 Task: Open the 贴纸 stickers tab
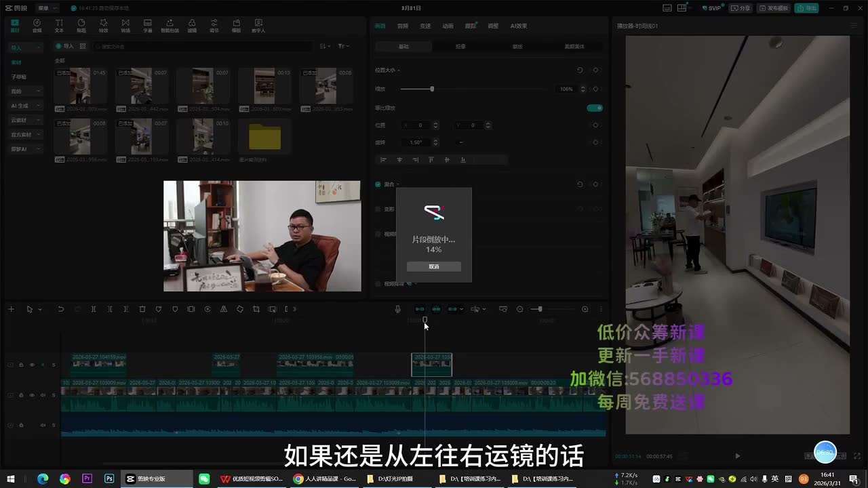tap(81, 26)
